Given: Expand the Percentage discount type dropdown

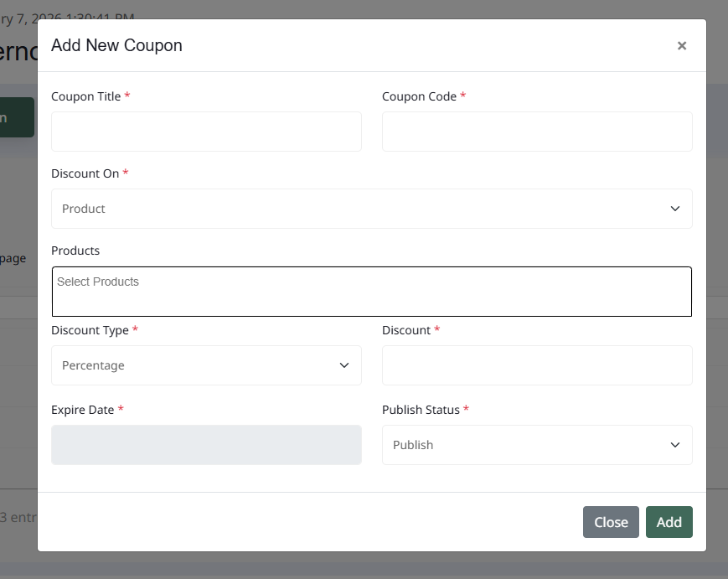Looking at the screenshot, I should coord(205,365).
